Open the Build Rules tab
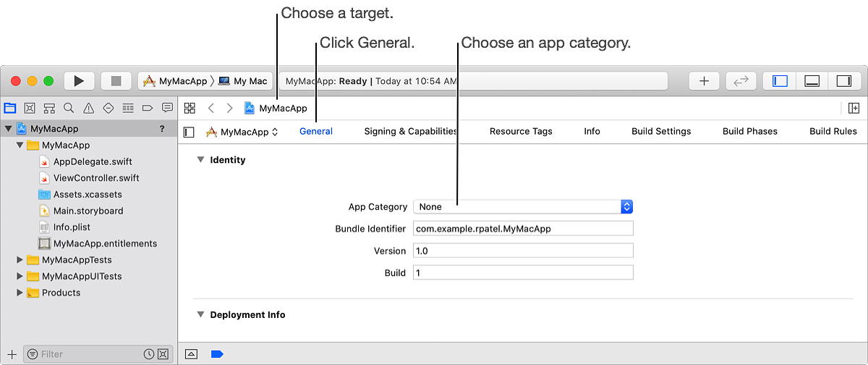Viewport: 868px width, 365px height. pos(833,131)
